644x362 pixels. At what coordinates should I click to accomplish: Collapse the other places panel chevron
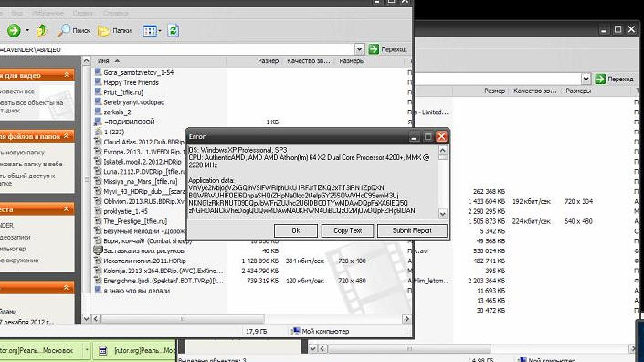point(66,209)
